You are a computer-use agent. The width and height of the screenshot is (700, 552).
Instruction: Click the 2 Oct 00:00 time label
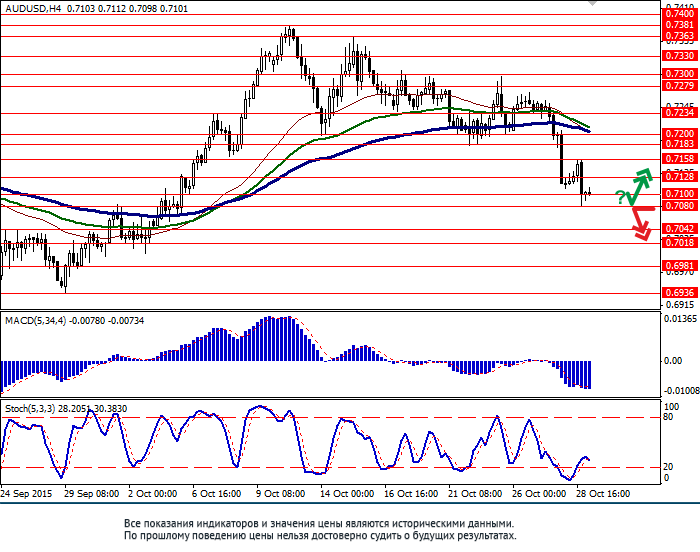[x=153, y=494]
